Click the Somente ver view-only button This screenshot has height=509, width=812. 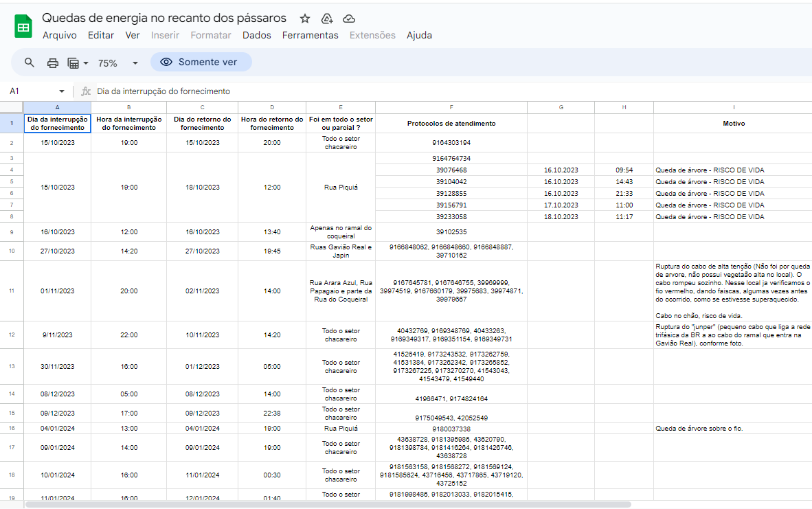pyautogui.click(x=201, y=63)
